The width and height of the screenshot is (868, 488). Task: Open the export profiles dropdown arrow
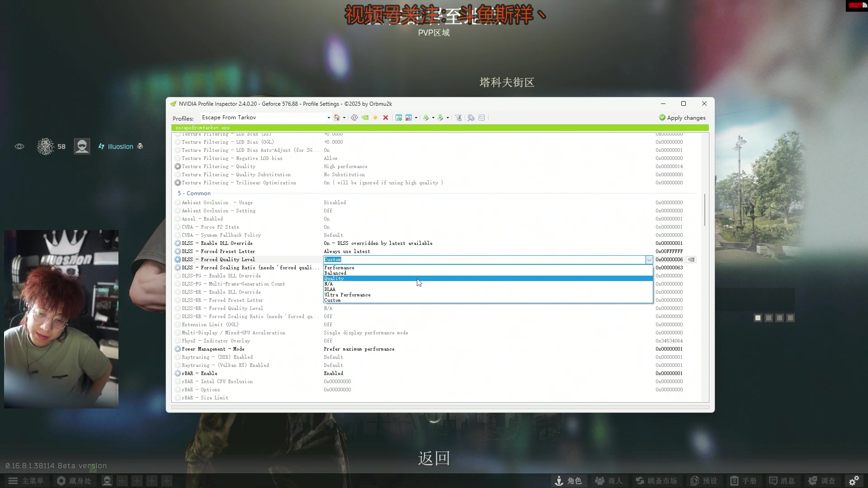433,118
